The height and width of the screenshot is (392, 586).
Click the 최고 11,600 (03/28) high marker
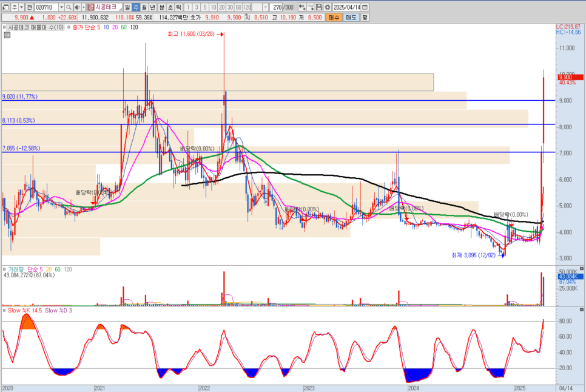195,34
